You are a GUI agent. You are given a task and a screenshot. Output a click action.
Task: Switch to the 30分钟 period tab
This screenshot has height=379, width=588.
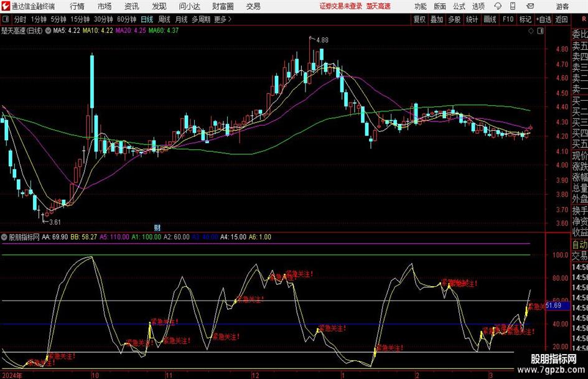point(103,19)
